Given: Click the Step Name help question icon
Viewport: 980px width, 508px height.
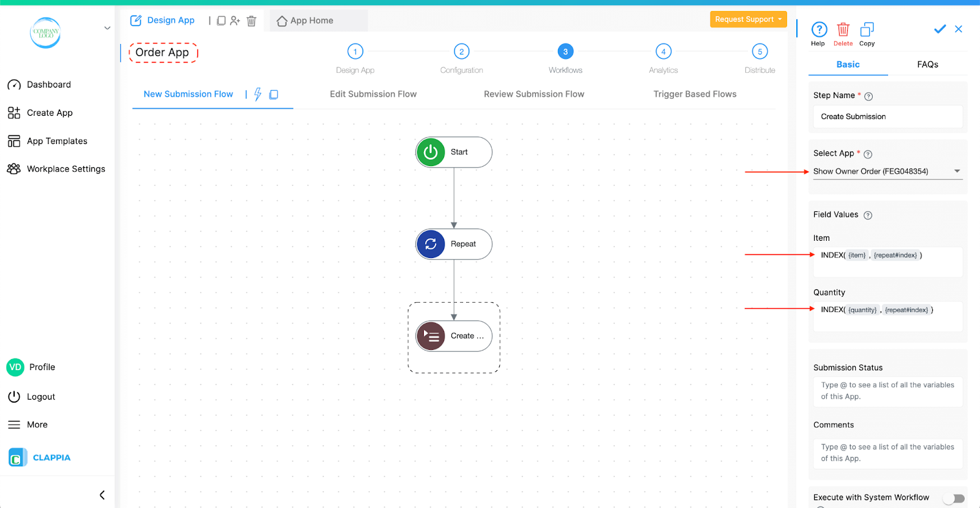Looking at the screenshot, I should 869,96.
